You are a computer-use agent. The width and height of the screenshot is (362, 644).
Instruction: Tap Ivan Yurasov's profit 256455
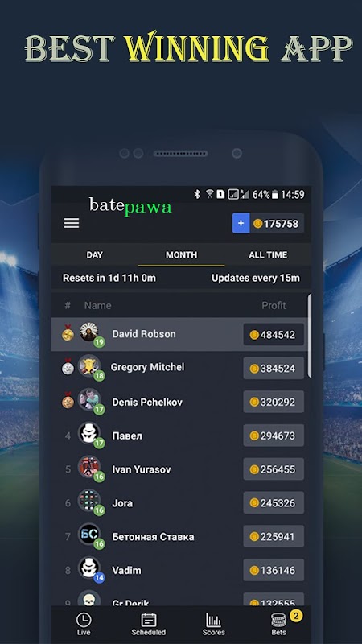[274, 469]
